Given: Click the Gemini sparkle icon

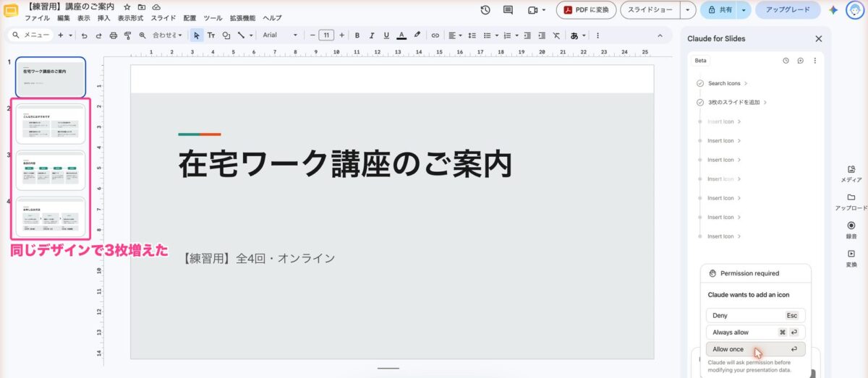Looking at the screenshot, I should click(833, 10).
